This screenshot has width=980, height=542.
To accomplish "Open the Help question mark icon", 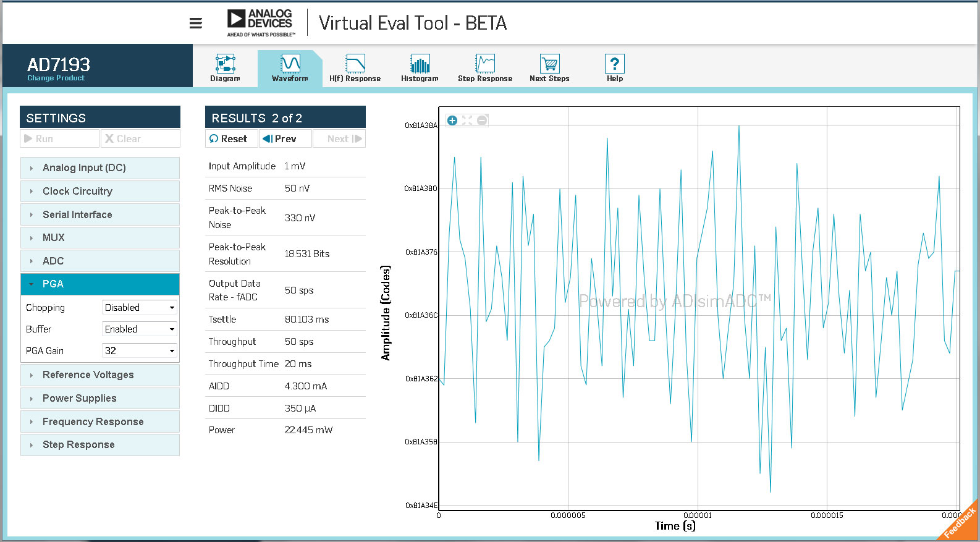I will click(x=614, y=64).
